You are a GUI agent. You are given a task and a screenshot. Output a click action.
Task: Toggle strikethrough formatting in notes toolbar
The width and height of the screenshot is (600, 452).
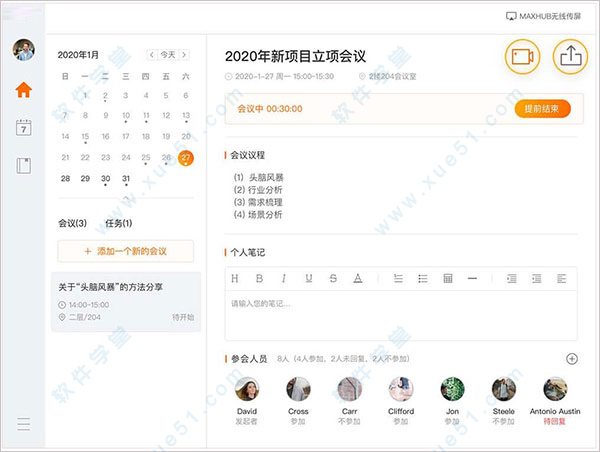click(333, 279)
